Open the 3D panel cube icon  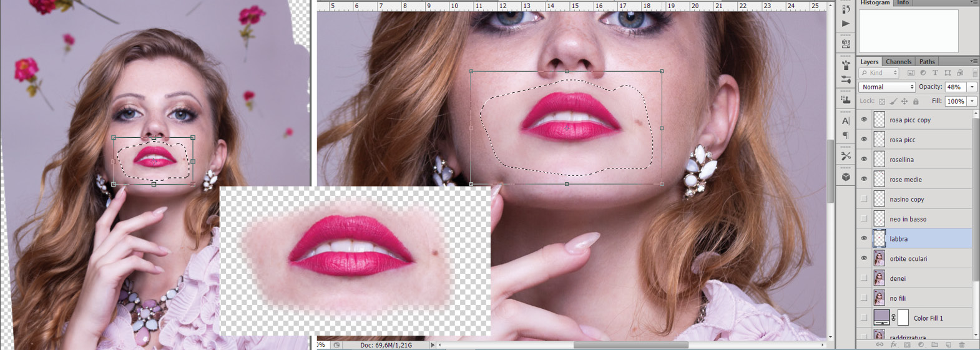tap(846, 177)
